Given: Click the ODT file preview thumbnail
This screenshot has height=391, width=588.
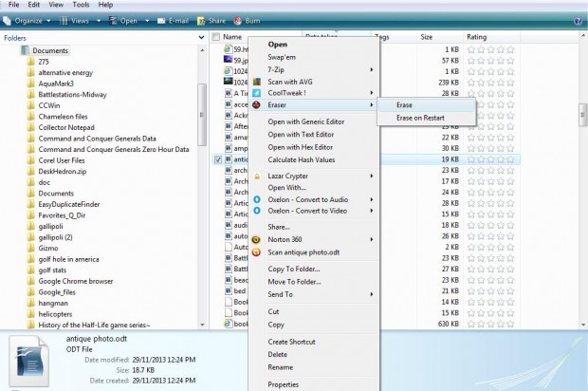Looking at the screenshot, I should pos(29,362).
